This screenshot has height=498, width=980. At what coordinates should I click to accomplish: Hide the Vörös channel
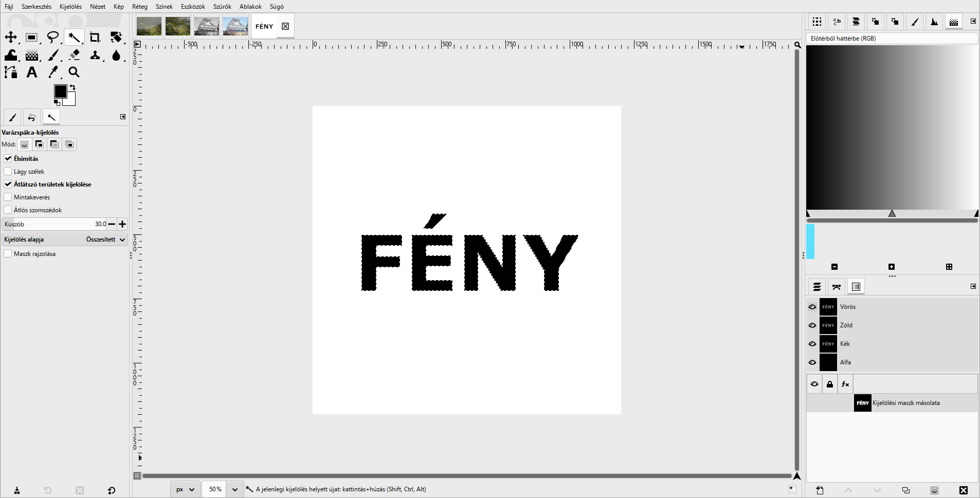click(812, 307)
